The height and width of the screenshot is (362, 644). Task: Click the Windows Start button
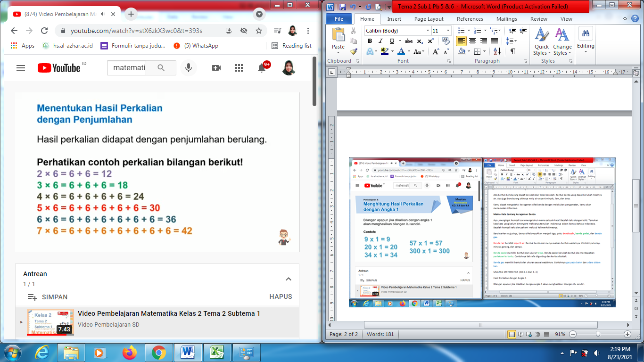[x=11, y=352]
